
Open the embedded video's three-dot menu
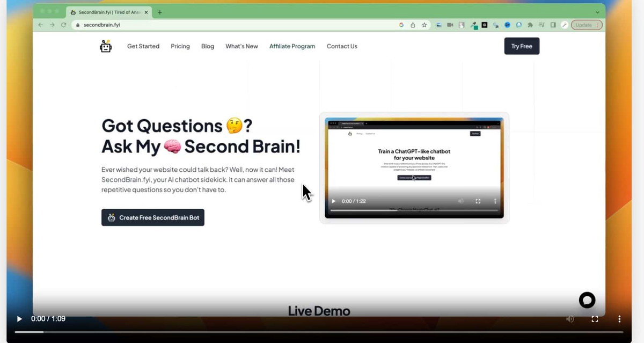coord(495,201)
